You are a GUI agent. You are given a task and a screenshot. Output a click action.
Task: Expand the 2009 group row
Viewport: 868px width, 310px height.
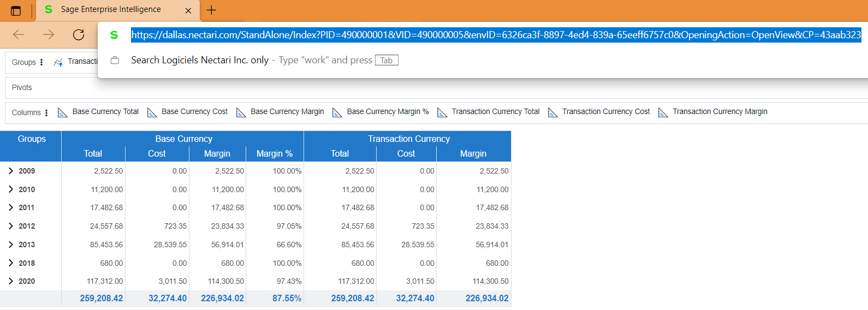(x=11, y=171)
